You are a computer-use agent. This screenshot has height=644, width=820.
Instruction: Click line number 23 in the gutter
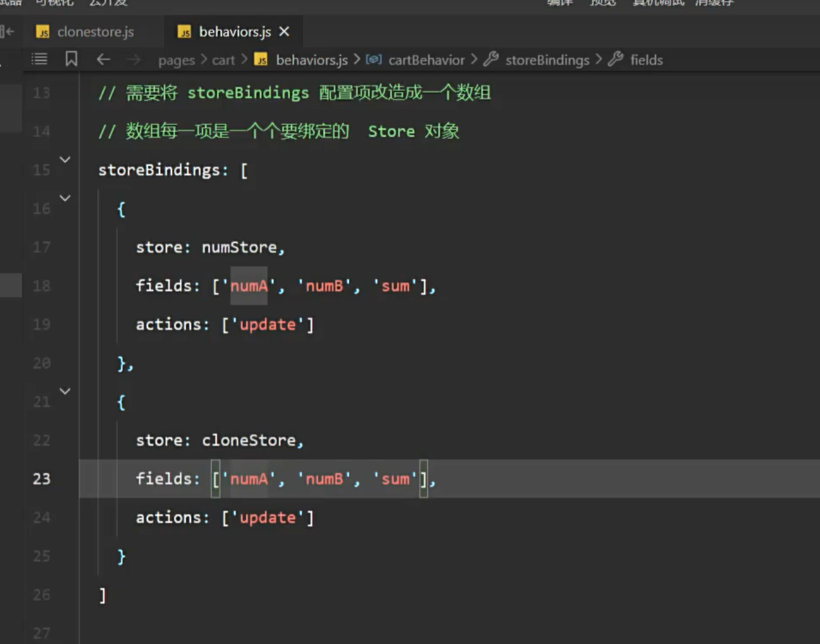tap(41, 478)
